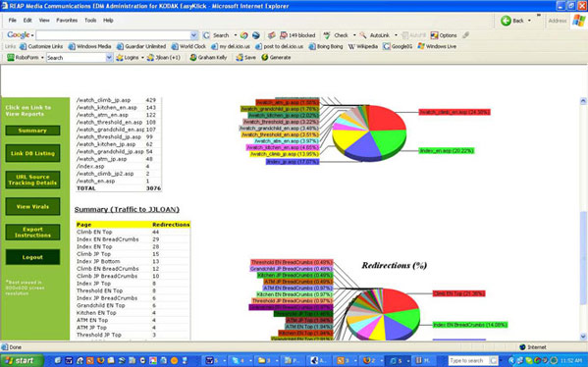The image size is (588, 367).
Task: Open the World Clock bookmark
Action: [188, 46]
